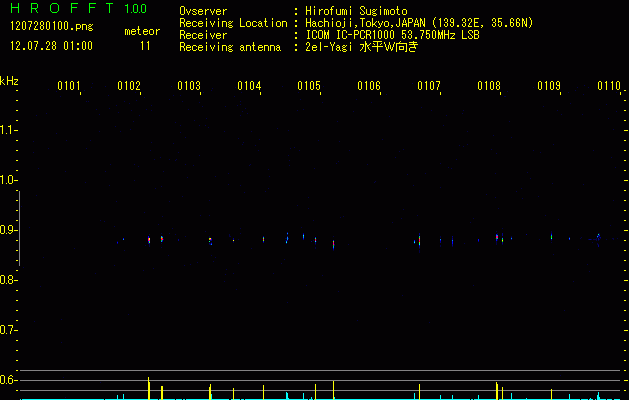Click the observer name Hirofumi Sugimoto
This screenshot has height=400, width=629.
pyautogui.click(x=356, y=11)
